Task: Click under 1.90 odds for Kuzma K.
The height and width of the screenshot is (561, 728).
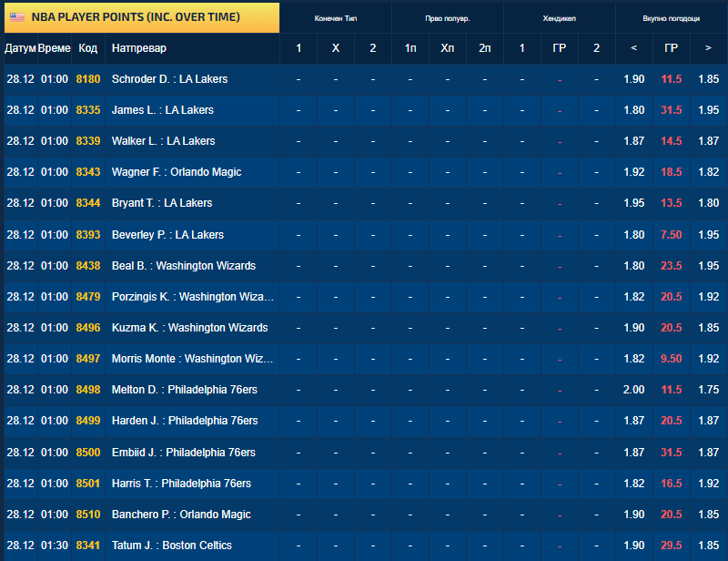Action: click(x=633, y=328)
